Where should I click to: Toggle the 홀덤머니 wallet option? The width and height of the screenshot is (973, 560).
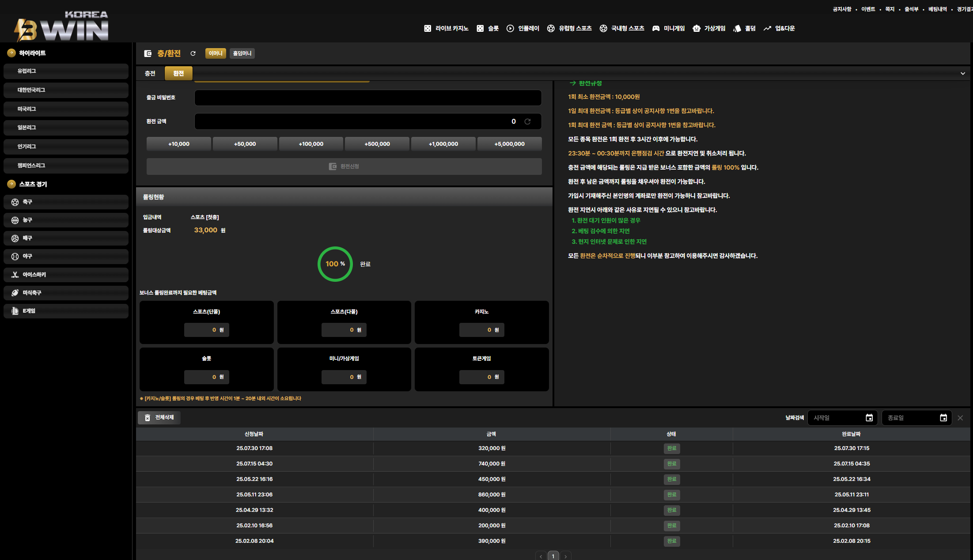tap(242, 53)
